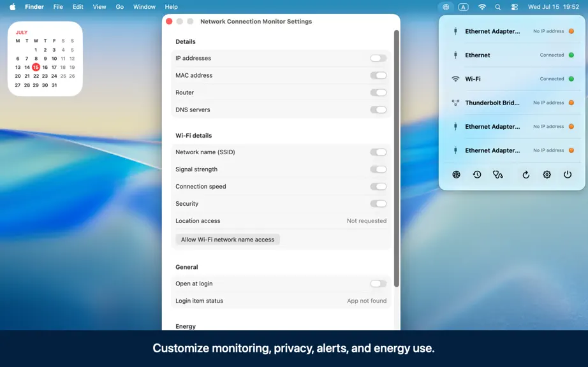The image size is (588, 367).
Task: Click day 15 in the calendar widget
Action: [36, 68]
